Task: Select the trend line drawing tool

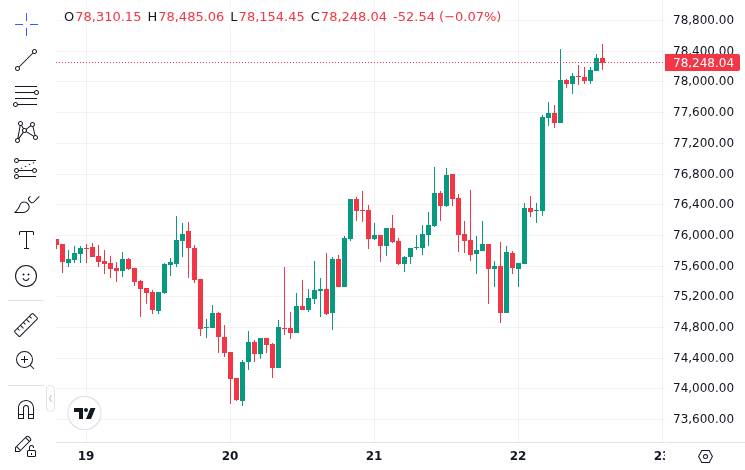Action: coord(26,60)
